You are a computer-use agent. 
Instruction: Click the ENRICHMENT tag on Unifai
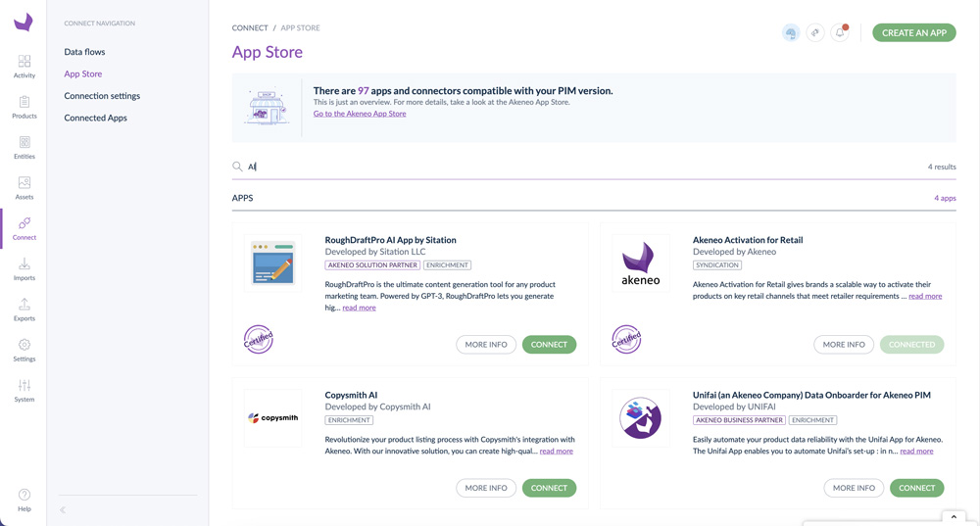pos(812,420)
